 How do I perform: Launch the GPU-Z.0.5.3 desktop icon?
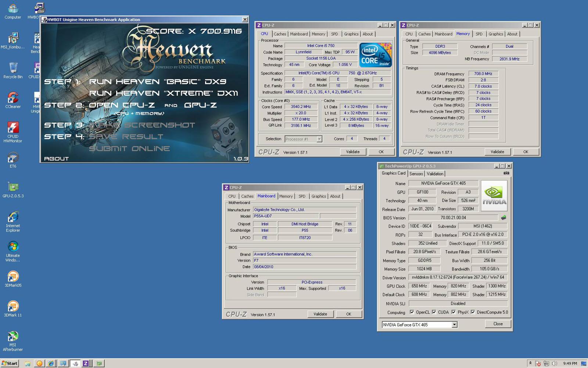(13, 190)
